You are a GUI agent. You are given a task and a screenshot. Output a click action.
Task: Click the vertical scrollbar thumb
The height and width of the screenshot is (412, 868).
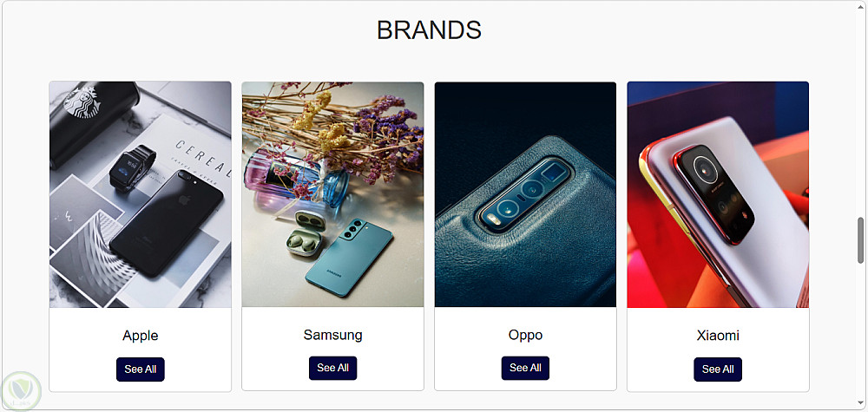860,240
